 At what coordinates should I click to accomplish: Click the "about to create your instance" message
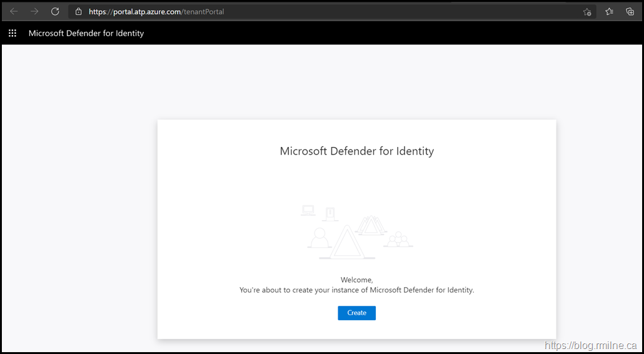pyautogui.click(x=356, y=290)
